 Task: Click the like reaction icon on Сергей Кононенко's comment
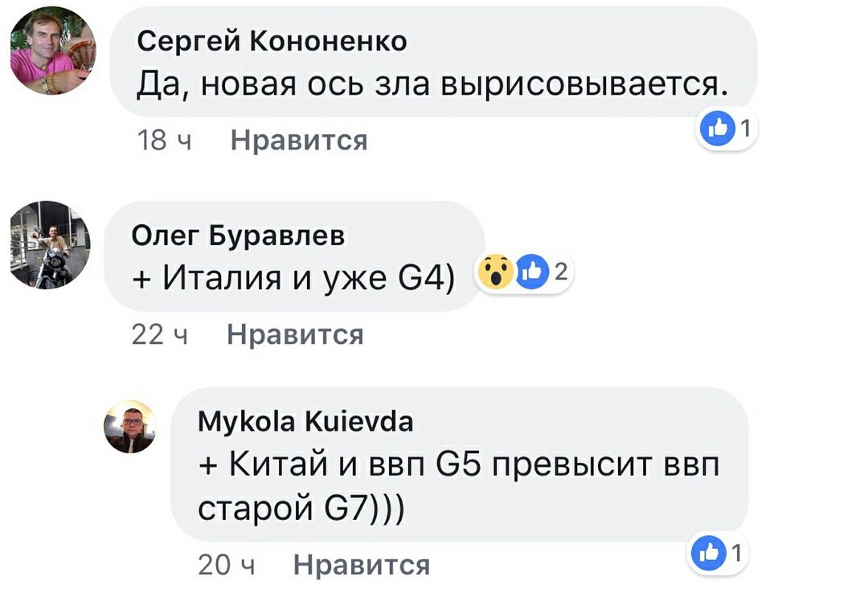717,129
